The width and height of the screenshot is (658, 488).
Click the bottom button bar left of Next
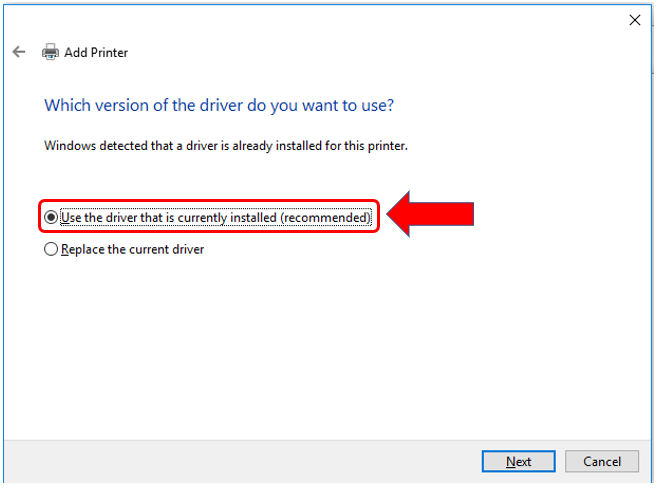pos(250,461)
